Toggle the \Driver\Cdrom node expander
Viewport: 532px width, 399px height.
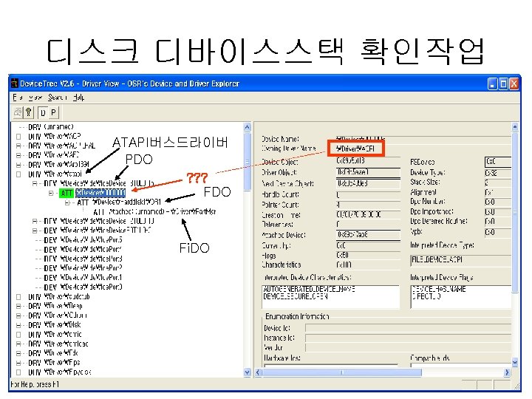[18, 316]
